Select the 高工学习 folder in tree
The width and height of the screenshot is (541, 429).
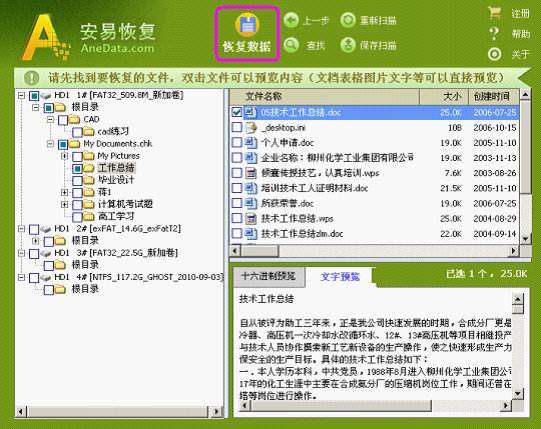(116, 216)
